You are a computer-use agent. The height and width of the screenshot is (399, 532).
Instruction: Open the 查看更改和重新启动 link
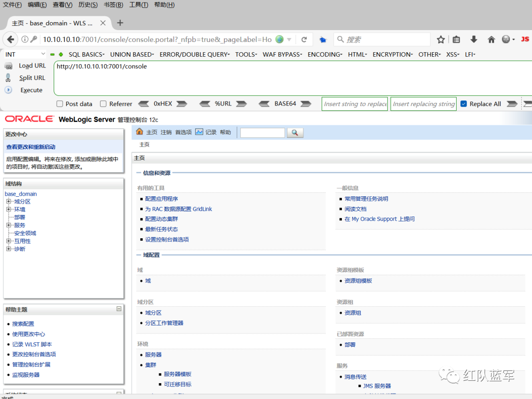(31, 147)
